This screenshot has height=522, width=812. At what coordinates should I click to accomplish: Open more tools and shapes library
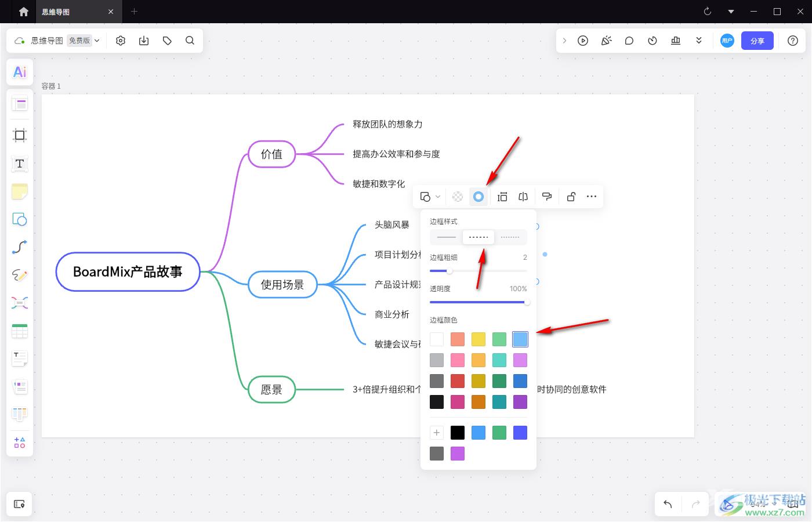pos(20,443)
